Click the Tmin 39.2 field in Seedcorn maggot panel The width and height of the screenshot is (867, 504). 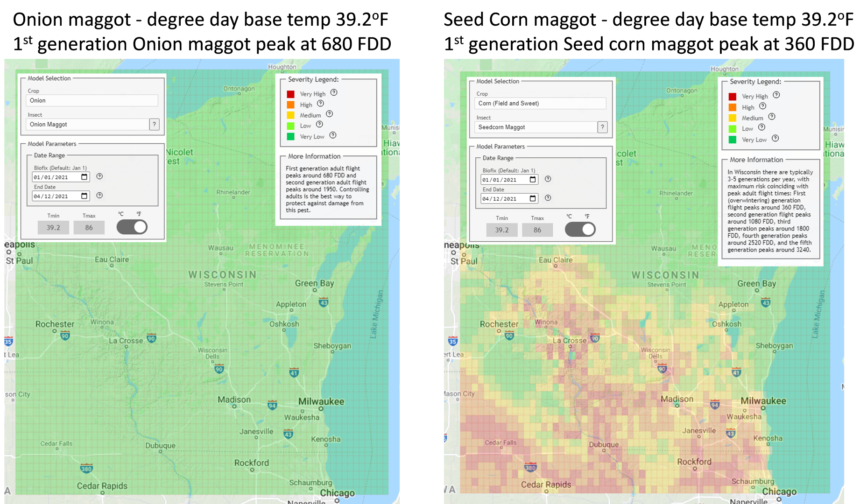pyautogui.click(x=502, y=230)
